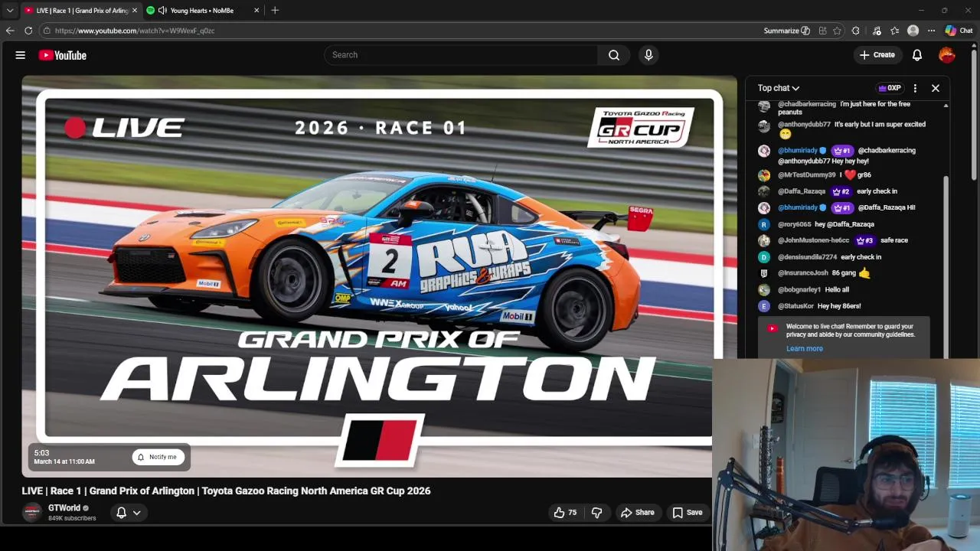Screen dimensions: 980x551
Task: Focus the YouTube search box
Action: pos(461,55)
